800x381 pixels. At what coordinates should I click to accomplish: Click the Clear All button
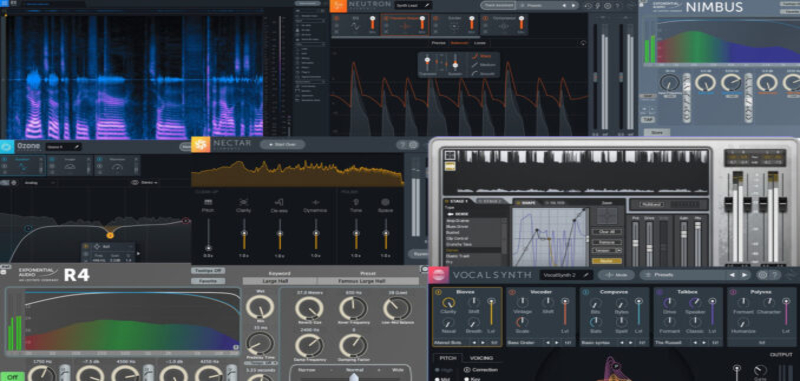tap(607, 232)
